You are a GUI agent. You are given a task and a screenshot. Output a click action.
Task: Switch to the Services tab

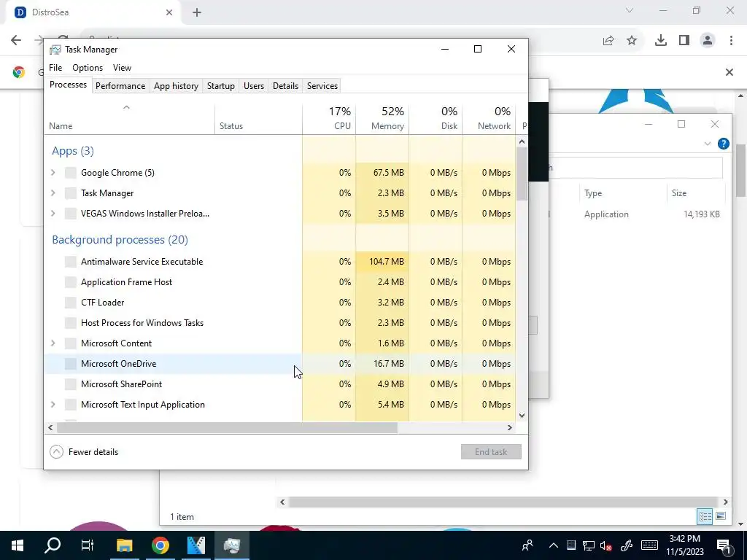pyautogui.click(x=322, y=86)
